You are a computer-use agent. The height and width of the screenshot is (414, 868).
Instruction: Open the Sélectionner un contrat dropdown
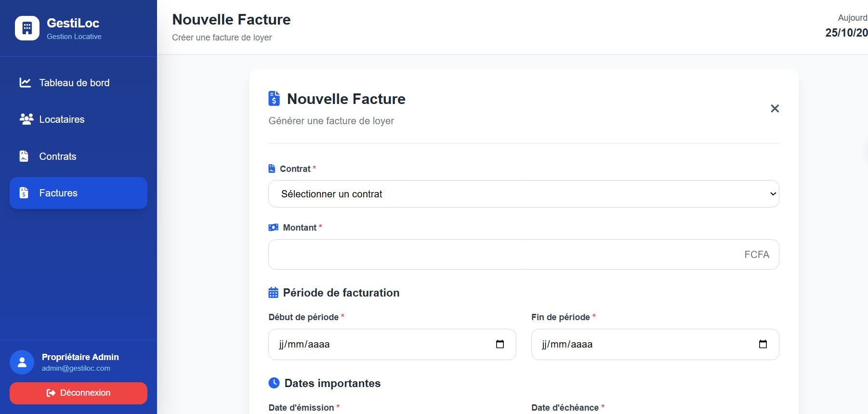523,194
